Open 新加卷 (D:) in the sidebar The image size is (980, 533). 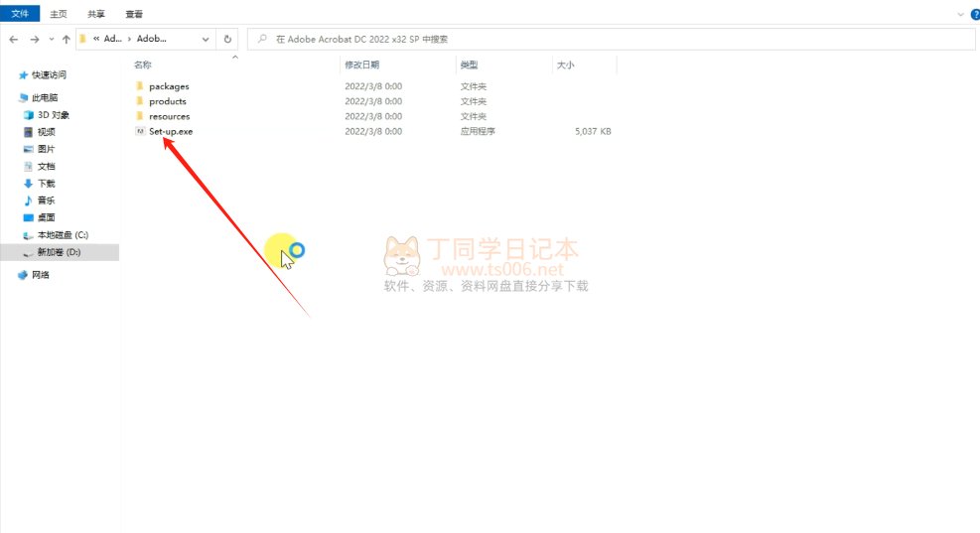[x=59, y=252]
